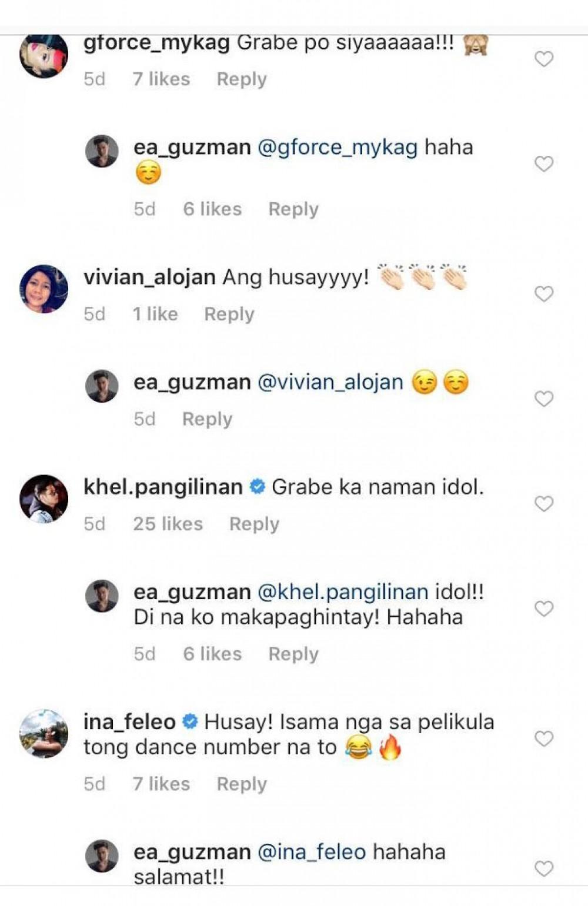Viewport: 588px width, 906px height.
Task: Open khel.pangilinan's profile avatar
Action: (x=44, y=499)
